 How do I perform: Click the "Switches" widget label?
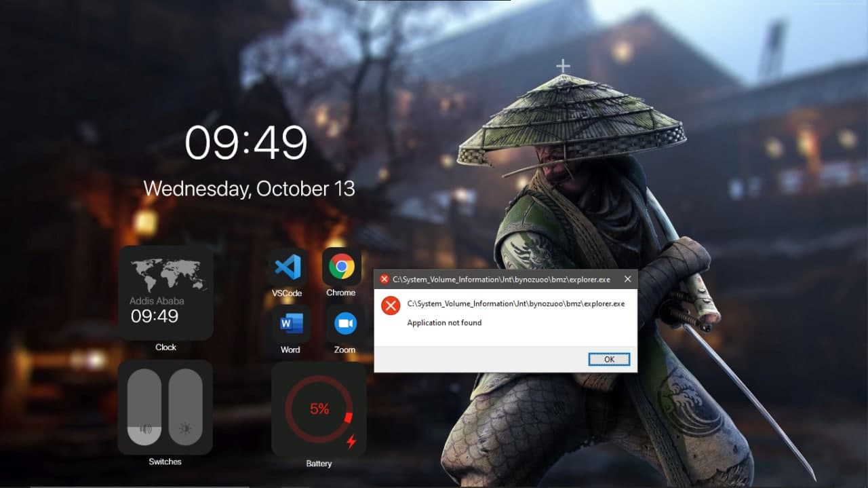coord(165,462)
